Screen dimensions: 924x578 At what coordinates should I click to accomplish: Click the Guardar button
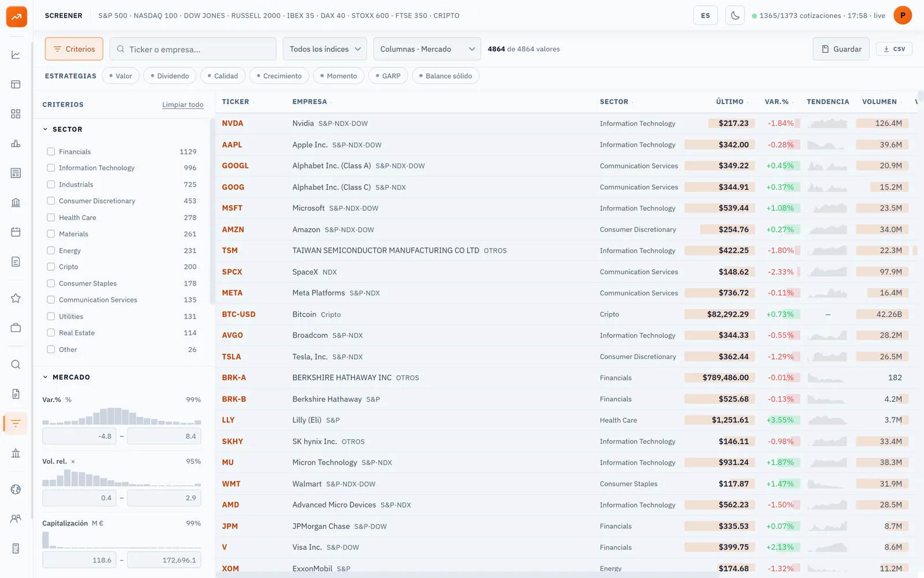click(x=841, y=49)
